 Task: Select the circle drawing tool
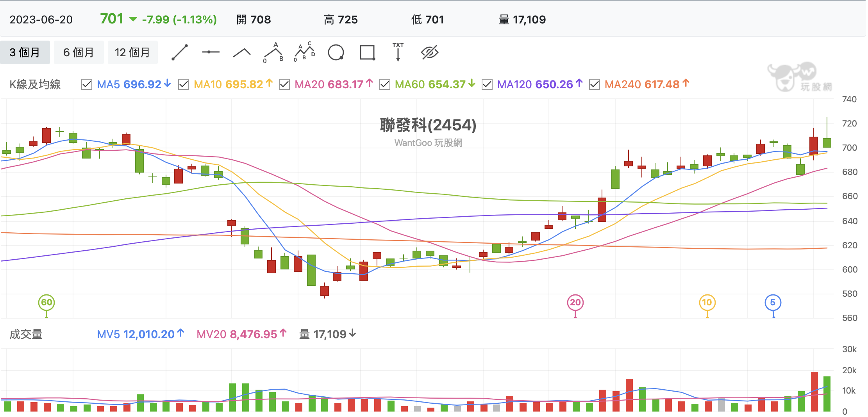point(336,52)
